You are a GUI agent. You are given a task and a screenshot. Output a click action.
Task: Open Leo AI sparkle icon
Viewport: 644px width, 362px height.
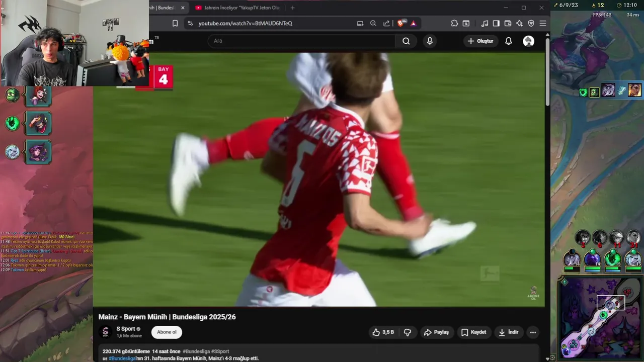pos(519,23)
